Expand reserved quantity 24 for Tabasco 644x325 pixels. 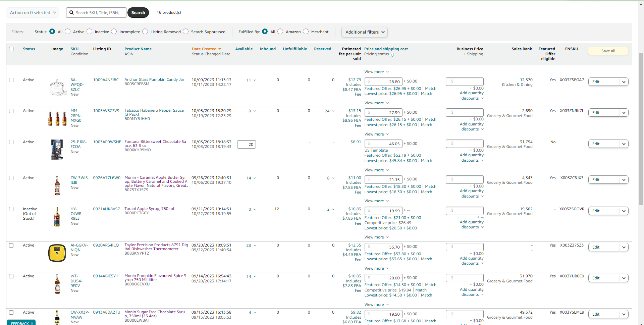click(x=330, y=111)
